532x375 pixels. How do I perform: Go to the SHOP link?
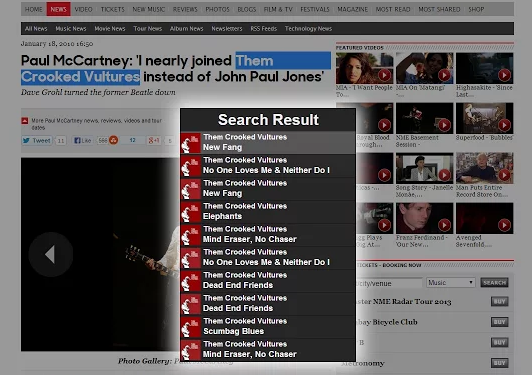[476, 9]
